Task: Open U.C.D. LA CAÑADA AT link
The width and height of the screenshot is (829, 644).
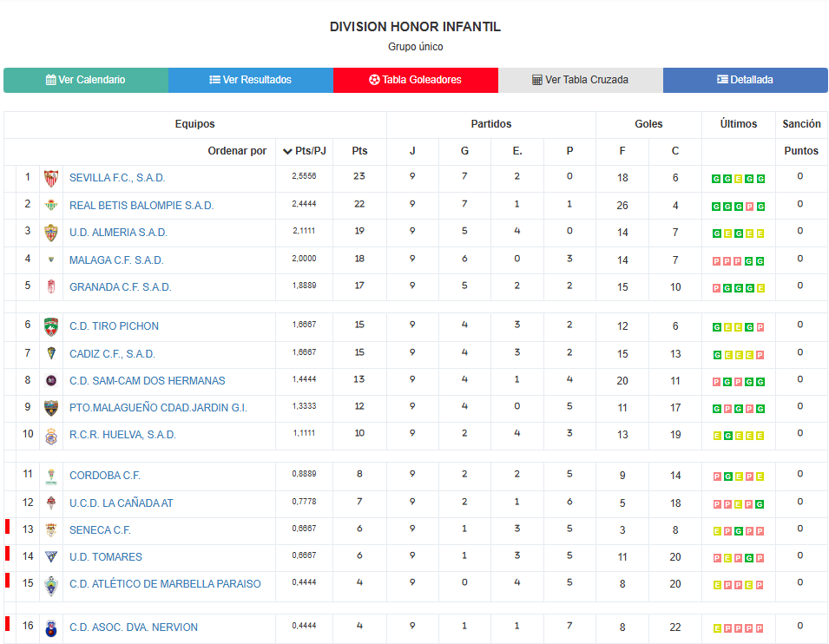Action: pos(122,503)
